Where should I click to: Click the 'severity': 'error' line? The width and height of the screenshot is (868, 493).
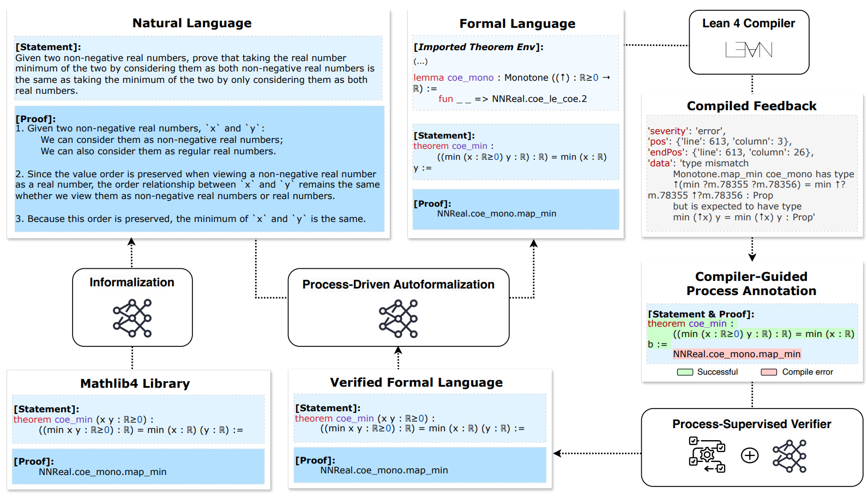(x=686, y=131)
